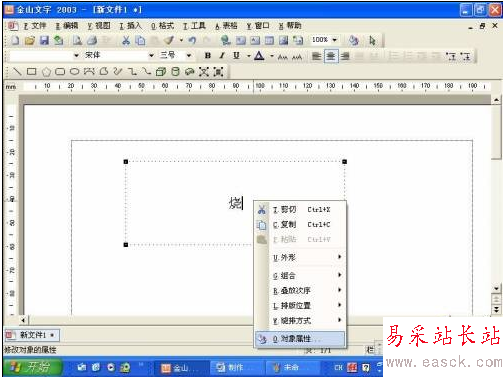Open the 编辑 menu
503x377 pixels.
[x=67, y=26]
